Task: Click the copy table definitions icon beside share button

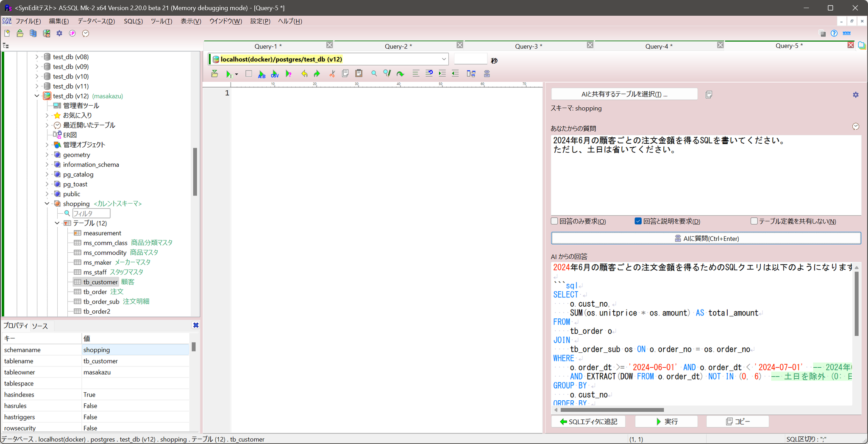Action: (709, 95)
